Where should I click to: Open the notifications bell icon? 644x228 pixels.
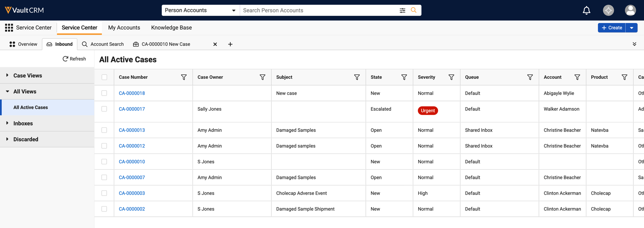pyautogui.click(x=586, y=10)
